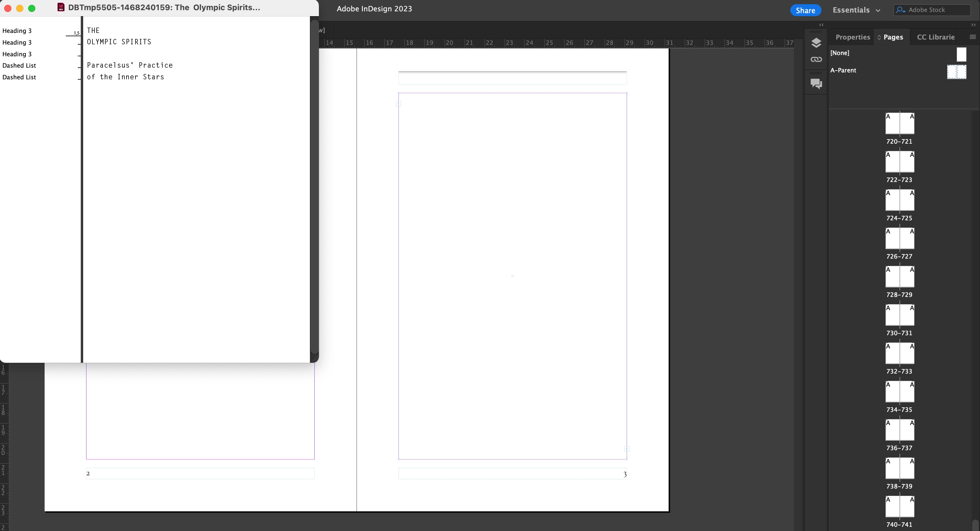980x531 pixels.
Task: Open the Links panel icon
Action: (816, 59)
